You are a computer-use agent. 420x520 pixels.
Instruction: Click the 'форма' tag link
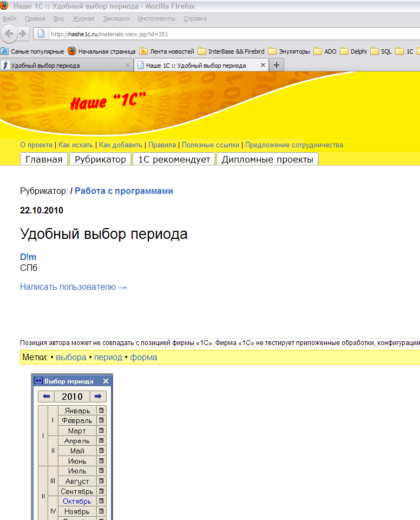143,357
